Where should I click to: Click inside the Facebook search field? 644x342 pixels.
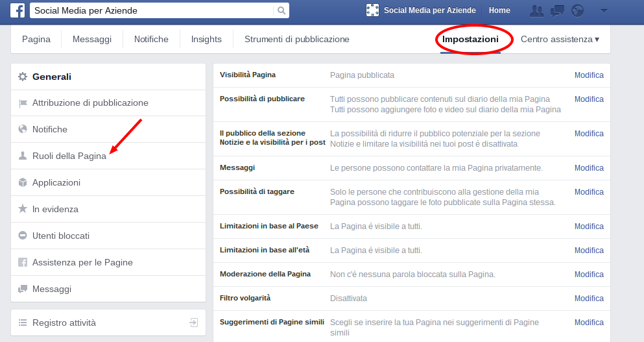(152, 10)
